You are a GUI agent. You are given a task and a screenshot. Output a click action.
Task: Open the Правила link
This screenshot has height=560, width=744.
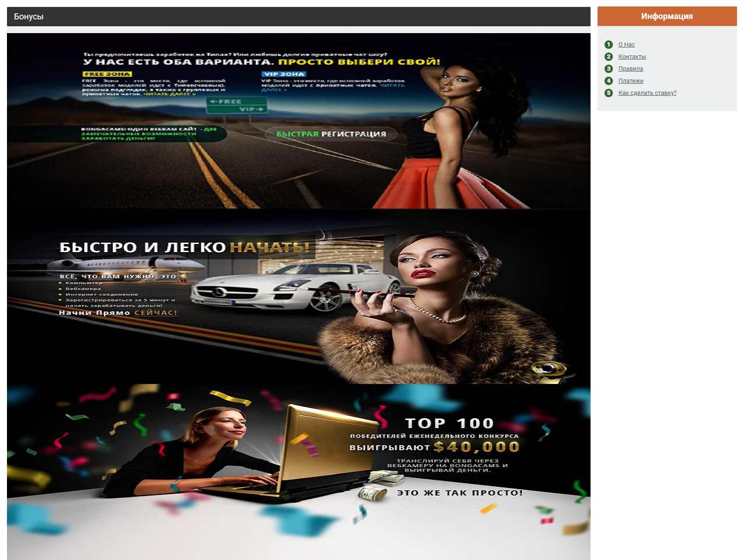click(631, 69)
